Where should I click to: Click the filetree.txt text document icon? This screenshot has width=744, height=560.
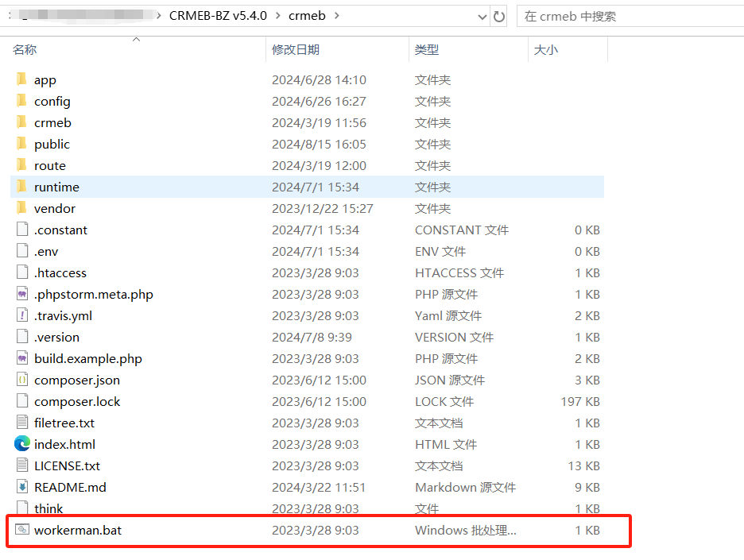22,422
